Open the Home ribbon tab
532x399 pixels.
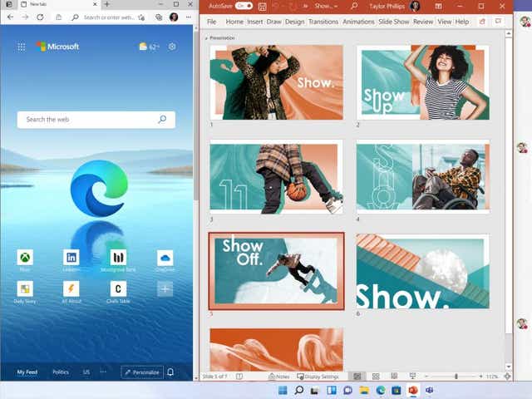[234, 22]
